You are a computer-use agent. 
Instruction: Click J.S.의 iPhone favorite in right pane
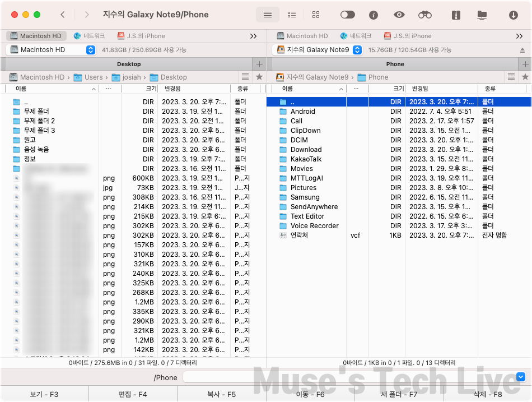(x=408, y=36)
